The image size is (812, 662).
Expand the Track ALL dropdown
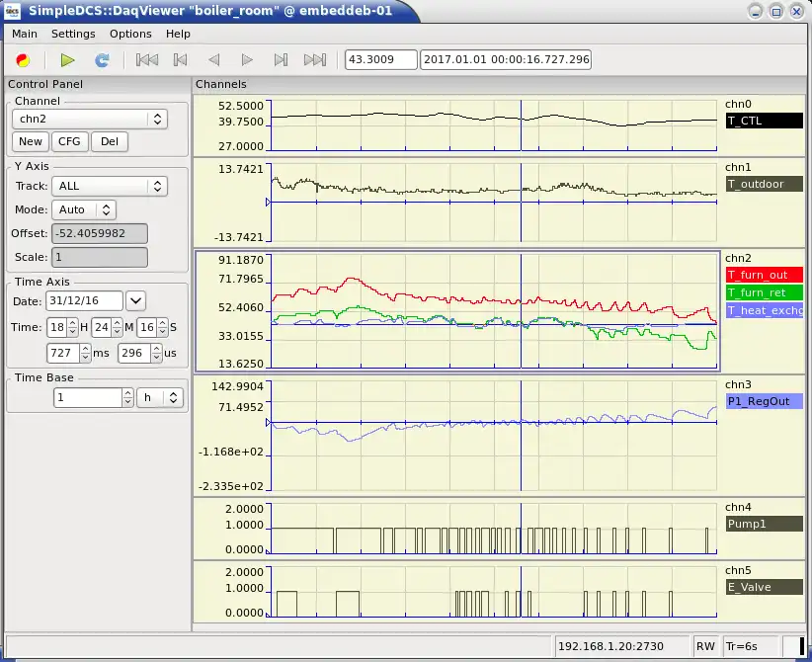coord(111,186)
